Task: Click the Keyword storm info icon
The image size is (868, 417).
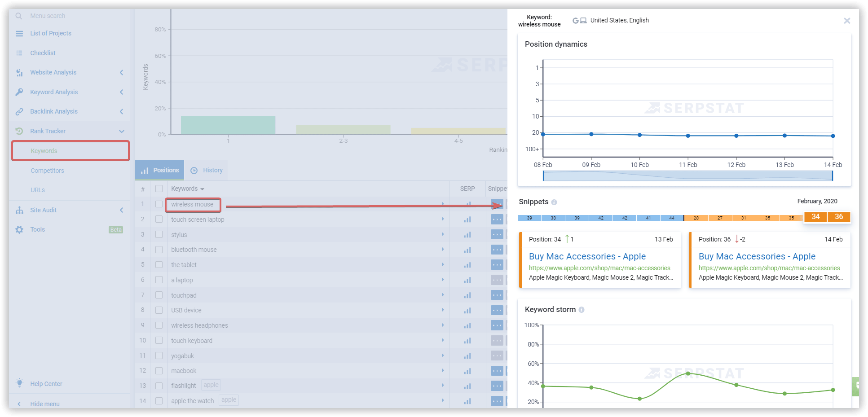Action: 582,310
